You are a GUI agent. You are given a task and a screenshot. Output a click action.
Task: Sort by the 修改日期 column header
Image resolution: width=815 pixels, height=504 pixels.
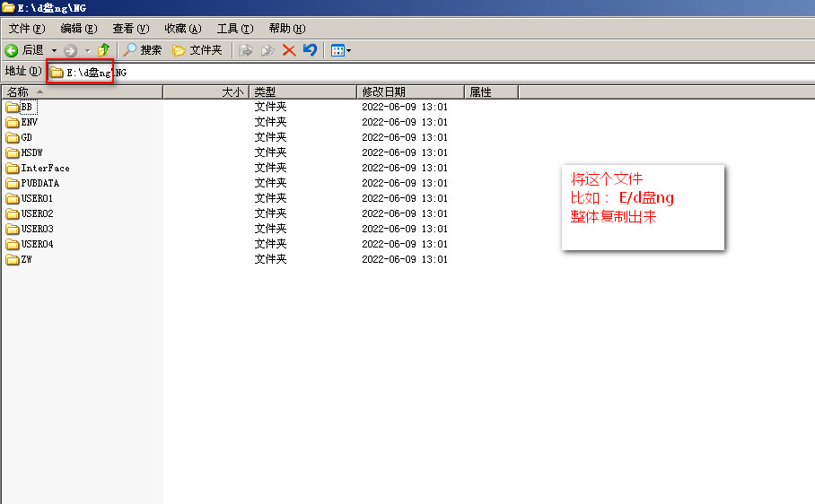pyautogui.click(x=383, y=92)
